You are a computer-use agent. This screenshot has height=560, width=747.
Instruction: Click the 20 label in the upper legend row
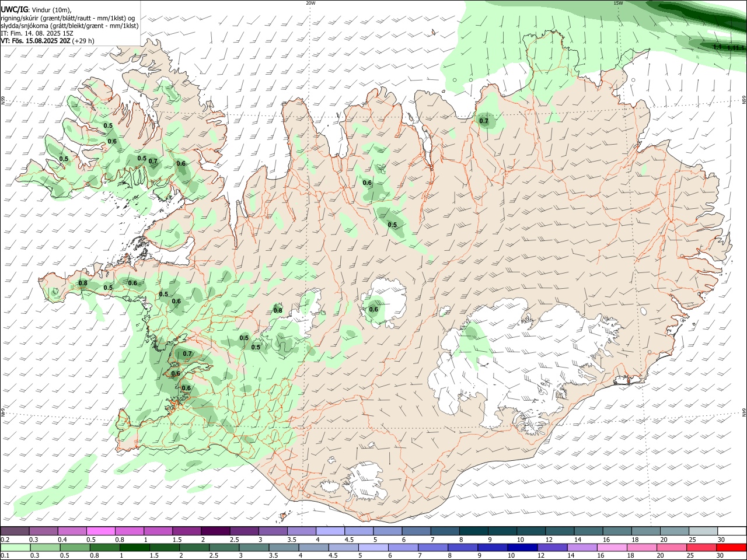tap(664, 540)
